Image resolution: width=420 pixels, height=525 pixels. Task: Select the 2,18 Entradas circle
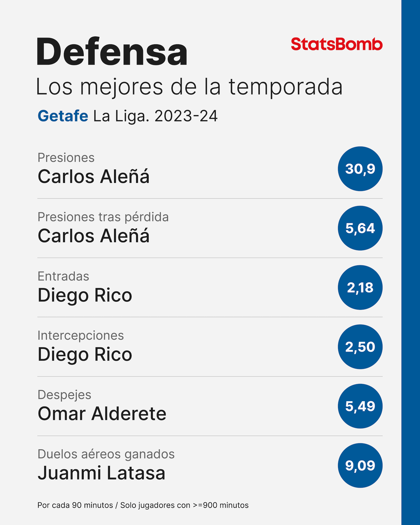pos(360,287)
